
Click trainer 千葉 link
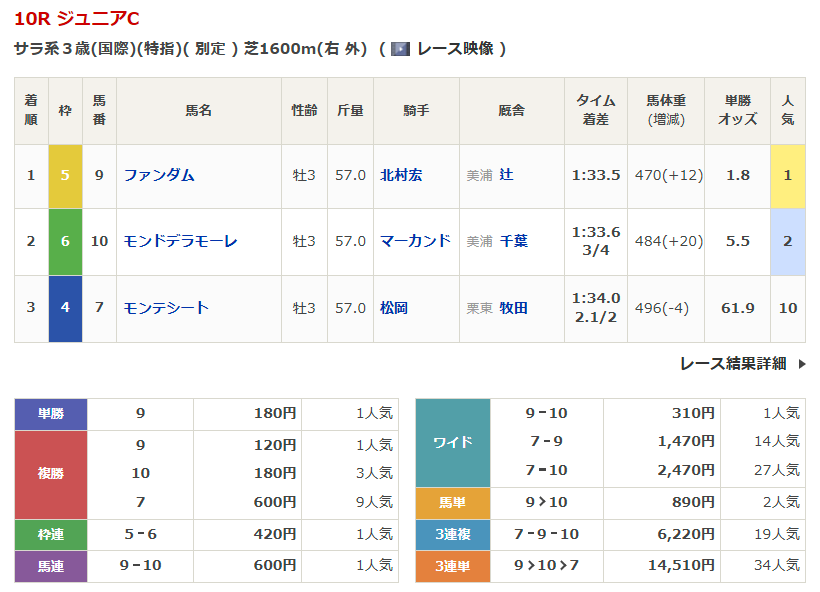513,241
